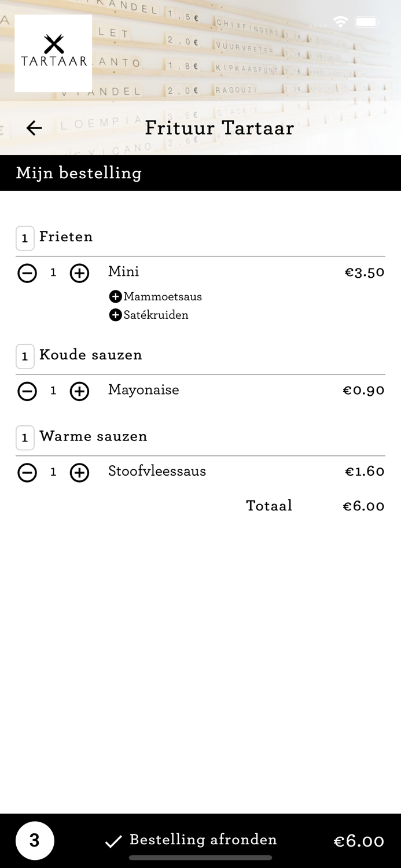401x868 pixels.
Task: Decrease Mayonaise quantity
Action: [27, 392]
